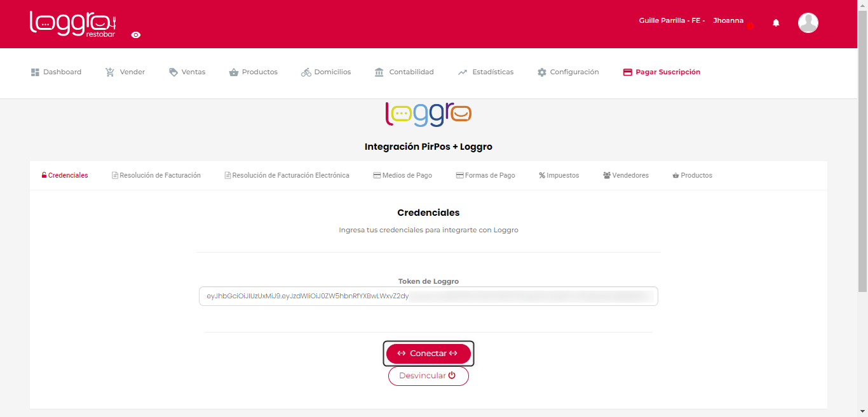
Task: Click the Desvincular button
Action: pyautogui.click(x=428, y=376)
